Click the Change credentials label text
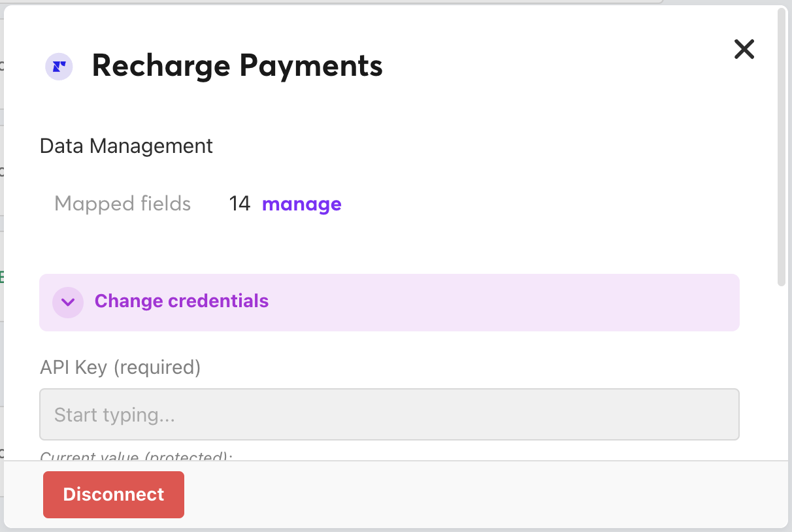Screen dimensions: 792x532 click(181, 301)
